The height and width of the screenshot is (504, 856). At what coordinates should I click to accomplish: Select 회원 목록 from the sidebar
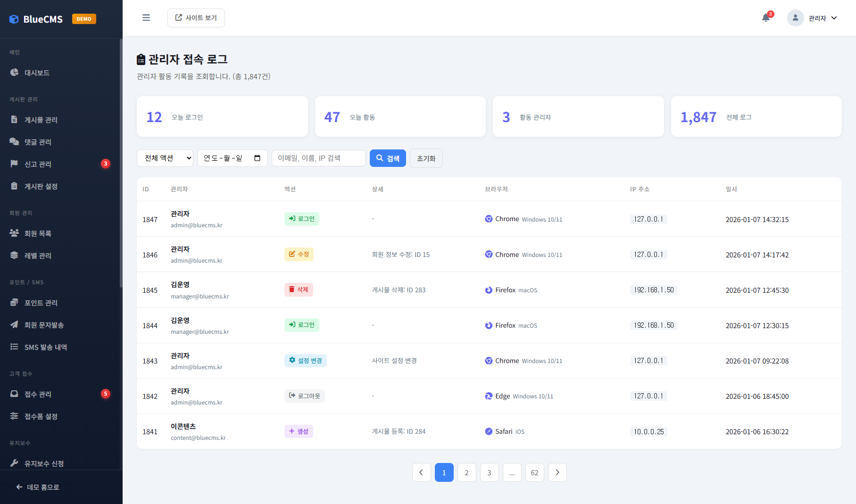coord(38,233)
